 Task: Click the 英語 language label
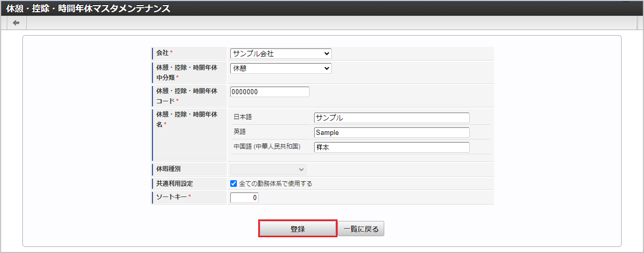pos(240,131)
